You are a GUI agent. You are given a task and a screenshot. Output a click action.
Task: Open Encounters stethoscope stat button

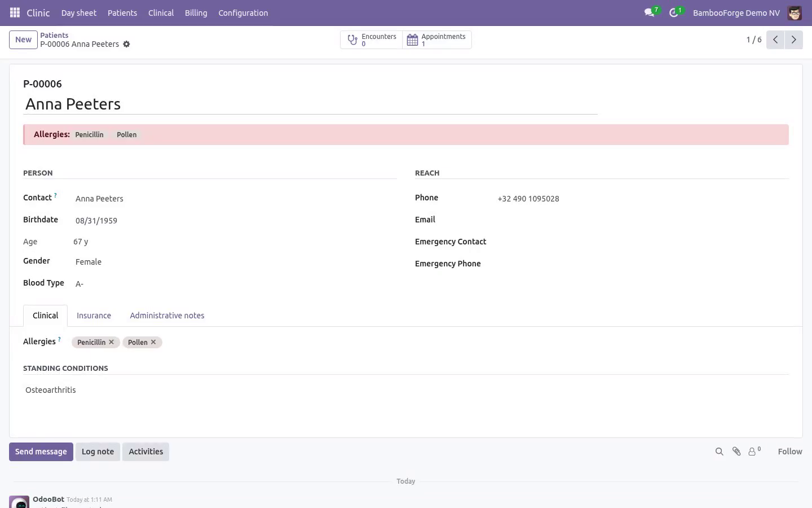pos(371,40)
